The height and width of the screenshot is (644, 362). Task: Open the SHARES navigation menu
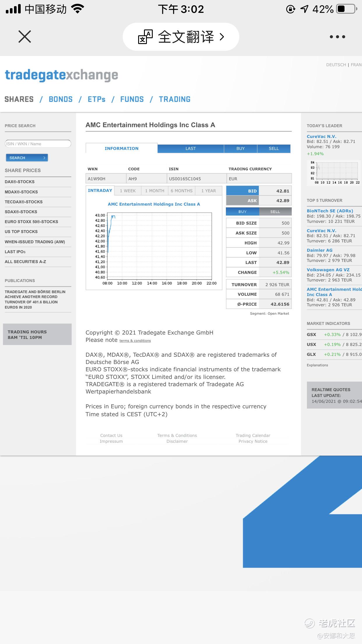point(19,99)
